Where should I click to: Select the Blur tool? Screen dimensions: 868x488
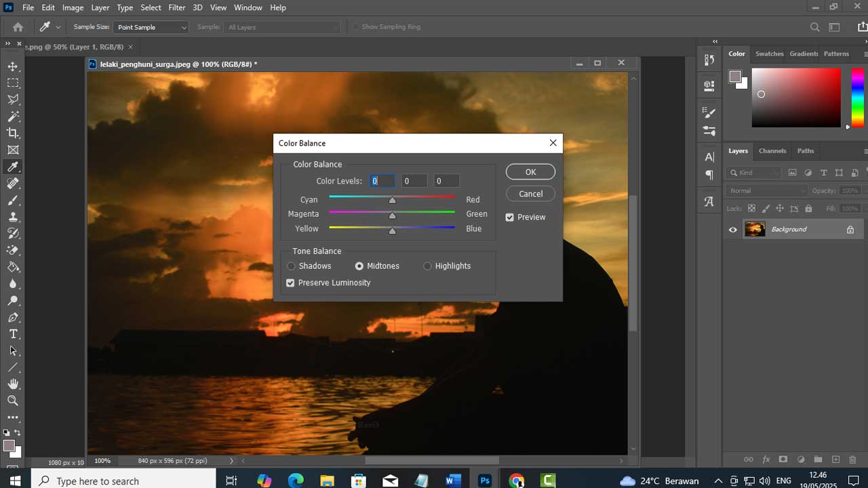tap(13, 284)
